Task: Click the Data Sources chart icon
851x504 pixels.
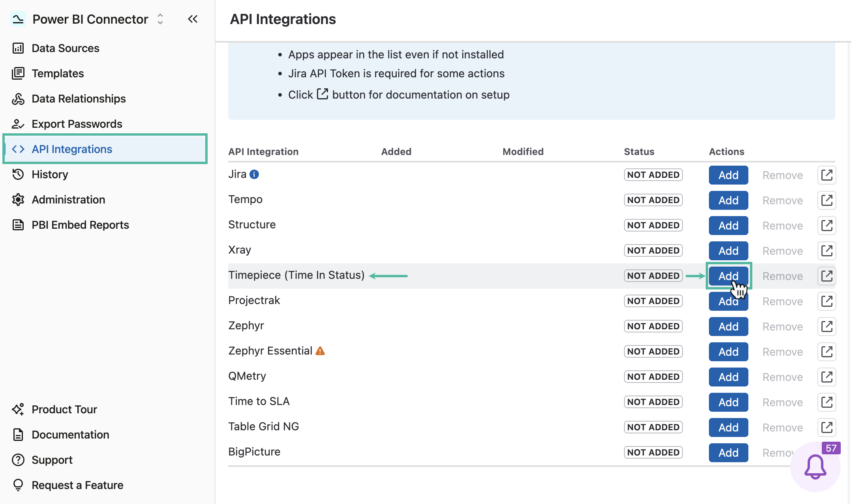Action: pos(18,48)
